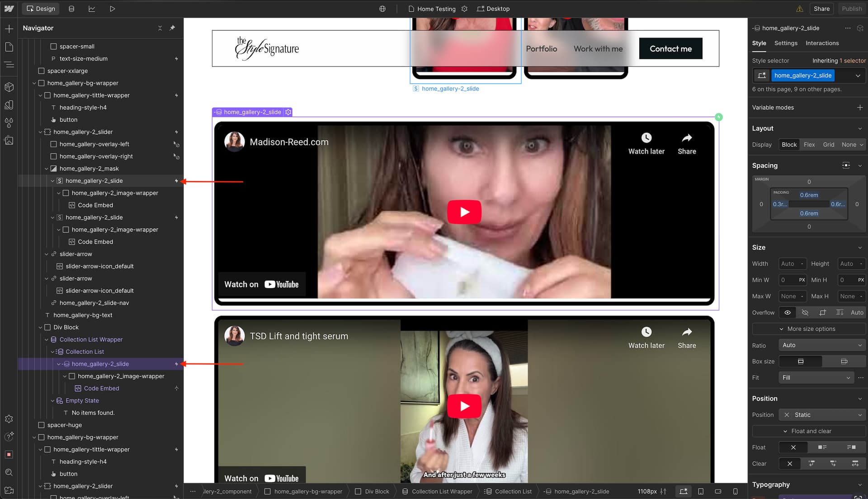868x499 pixels.
Task: Click the Design mode tab
Action: 41,9
